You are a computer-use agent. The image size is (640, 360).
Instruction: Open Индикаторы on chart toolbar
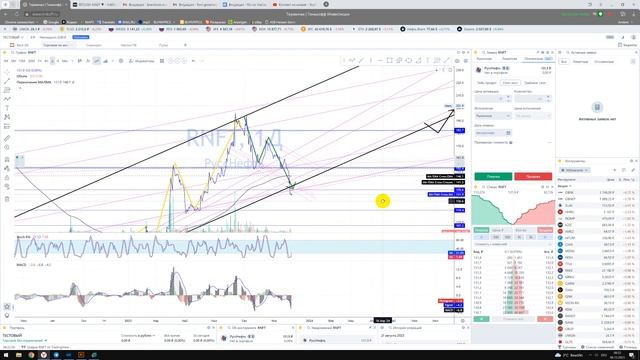click(141, 61)
